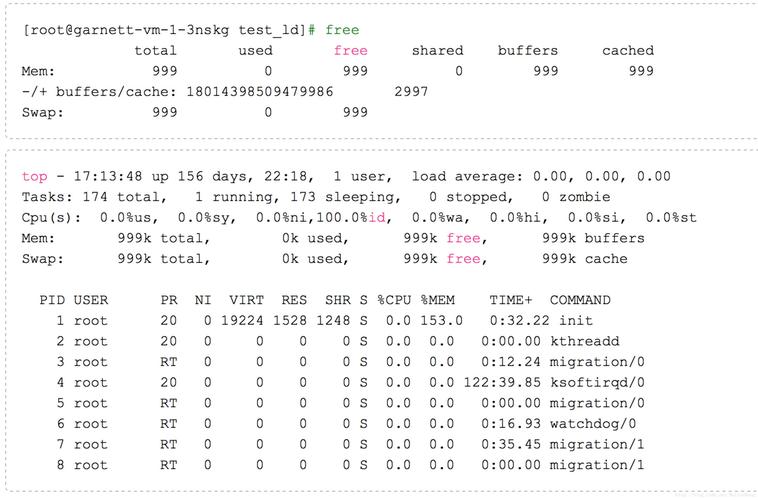Click the pink top command word

pyautogui.click(x=34, y=176)
